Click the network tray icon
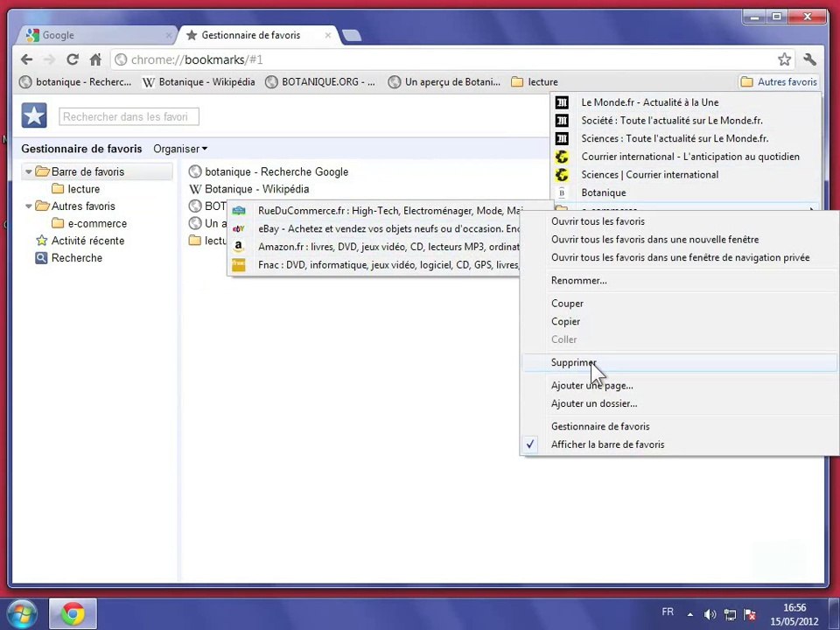This screenshot has width=840, height=630. [730, 614]
